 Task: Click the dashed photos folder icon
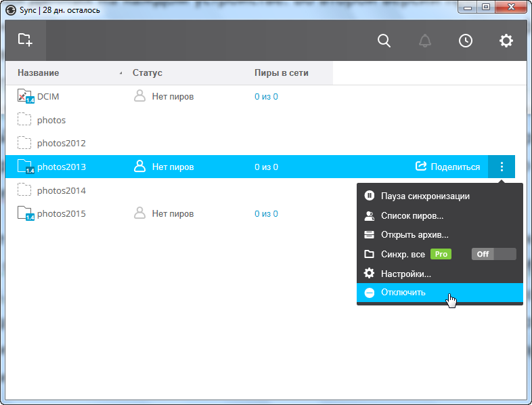(x=24, y=119)
